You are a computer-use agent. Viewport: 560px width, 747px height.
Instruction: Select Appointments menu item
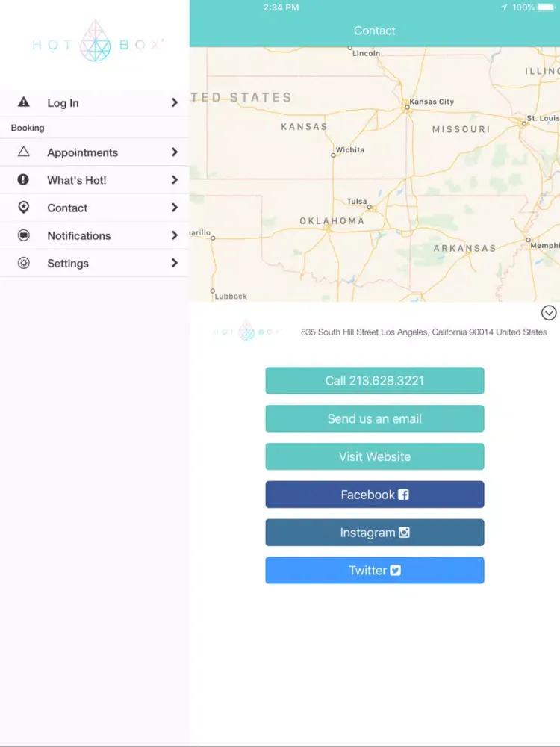click(x=94, y=152)
